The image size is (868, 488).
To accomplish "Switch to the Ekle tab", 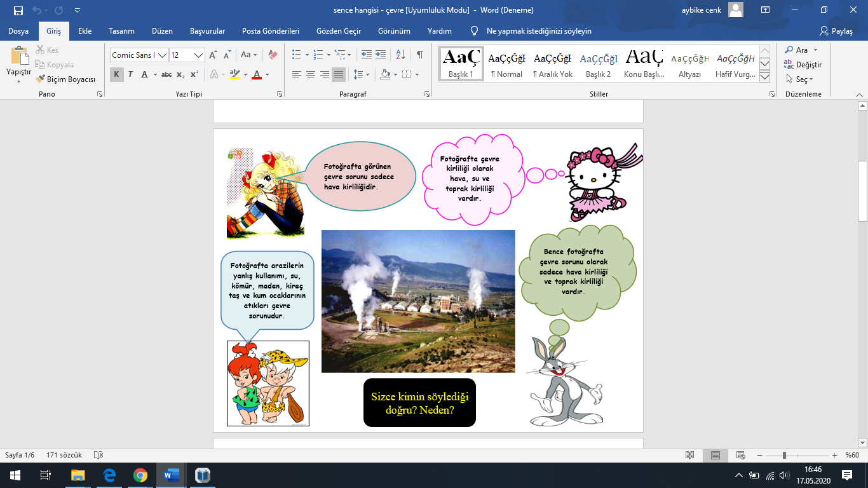I will tap(85, 30).
